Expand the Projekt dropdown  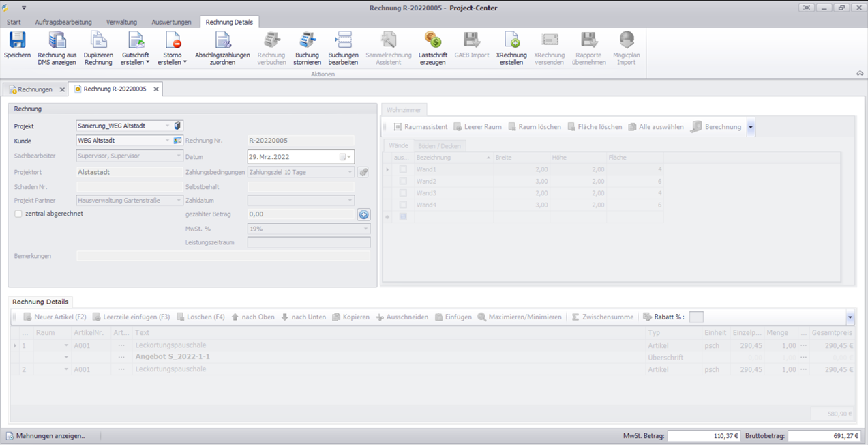click(168, 126)
